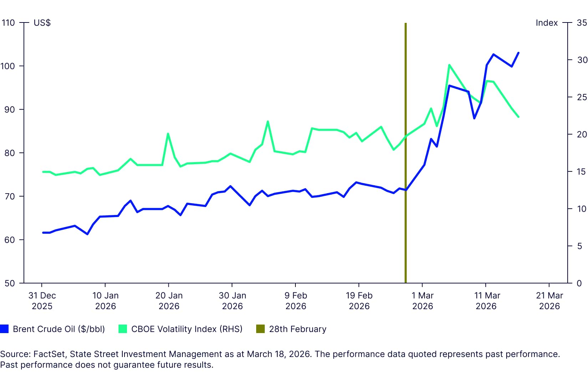Toggle the CBOE Volatility Index (RHS) legend label
The image size is (588, 387).
pyautogui.click(x=187, y=329)
